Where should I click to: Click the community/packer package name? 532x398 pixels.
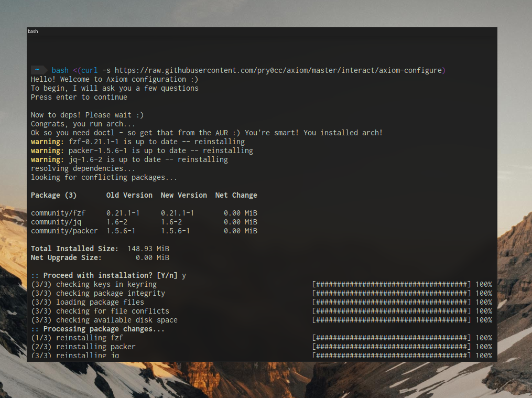coord(64,231)
